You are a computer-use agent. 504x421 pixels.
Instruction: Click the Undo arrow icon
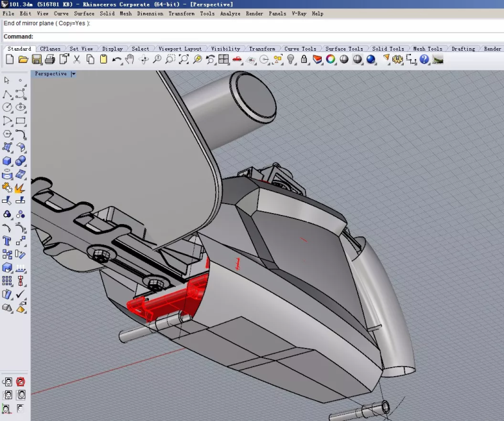click(x=116, y=60)
